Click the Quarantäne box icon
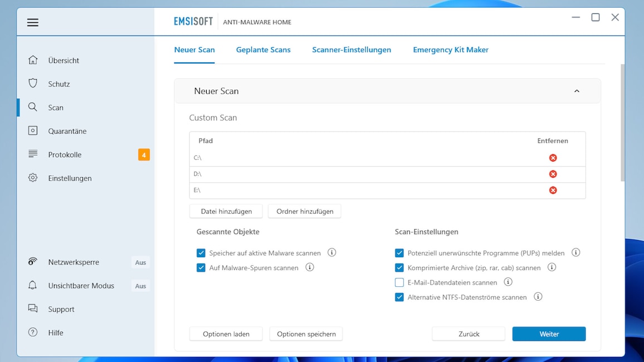The width and height of the screenshot is (644, 362). (33, 130)
